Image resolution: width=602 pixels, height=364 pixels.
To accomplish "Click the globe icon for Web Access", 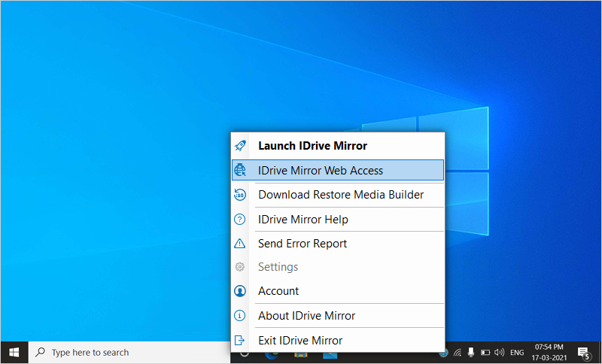I will 240,171.
